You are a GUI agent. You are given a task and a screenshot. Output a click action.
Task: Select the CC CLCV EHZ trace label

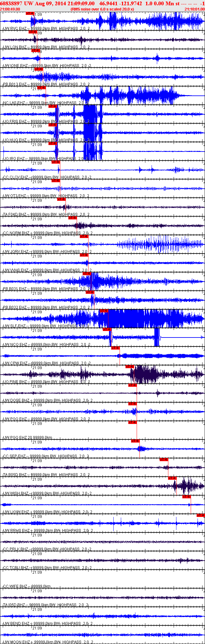coord(47,177)
